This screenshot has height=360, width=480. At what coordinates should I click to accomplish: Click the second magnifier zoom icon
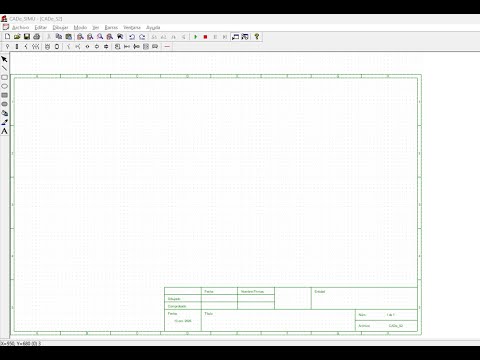pyautogui.click(x=90, y=37)
